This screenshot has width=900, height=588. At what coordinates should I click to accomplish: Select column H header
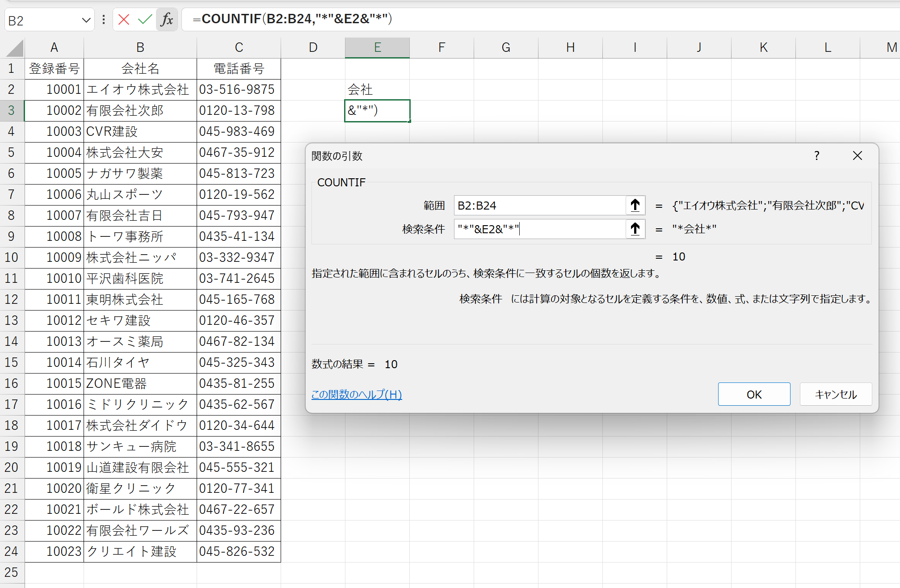point(570,48)
